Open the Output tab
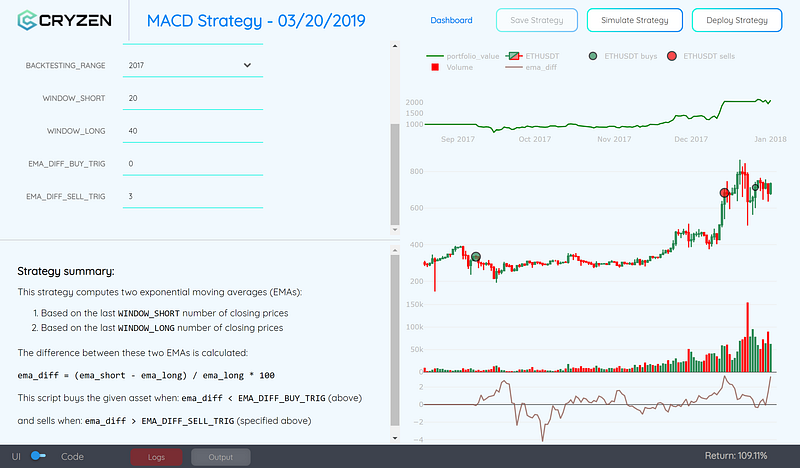800x468 pixels. tap(220, 457)
